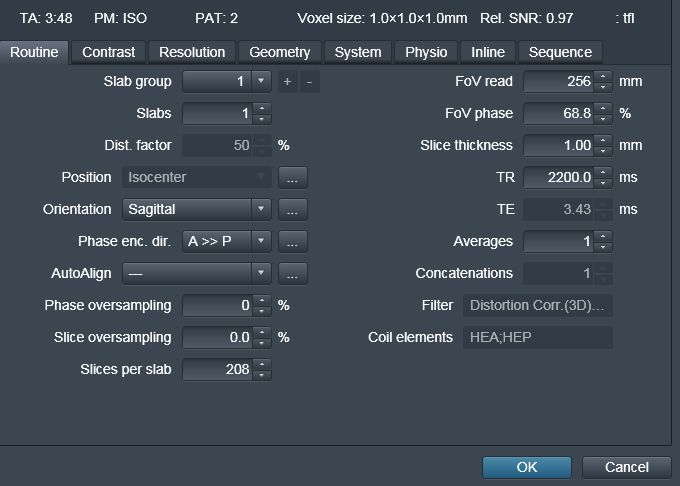The image size is (680, 486).
Task: Expand the Orientation Sagittal dropdown
Action: 261,209
